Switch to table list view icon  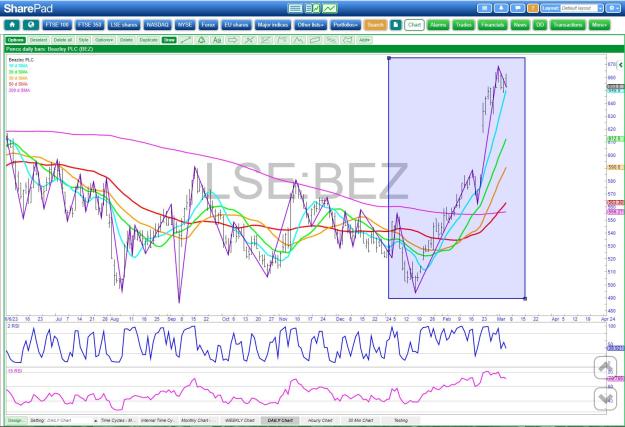pos(295,8)
